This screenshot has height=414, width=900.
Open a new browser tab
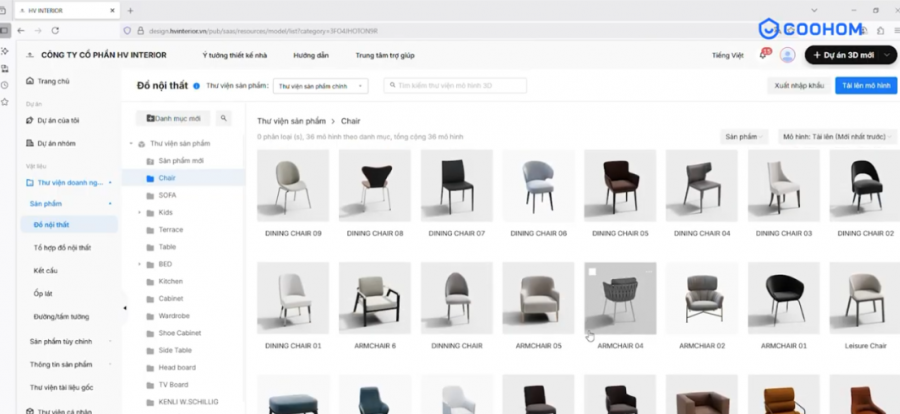point(130,10)
